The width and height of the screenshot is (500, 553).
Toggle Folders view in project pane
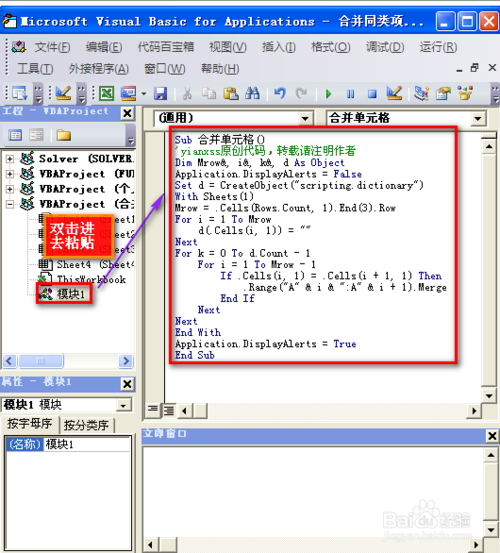(63, 135)
